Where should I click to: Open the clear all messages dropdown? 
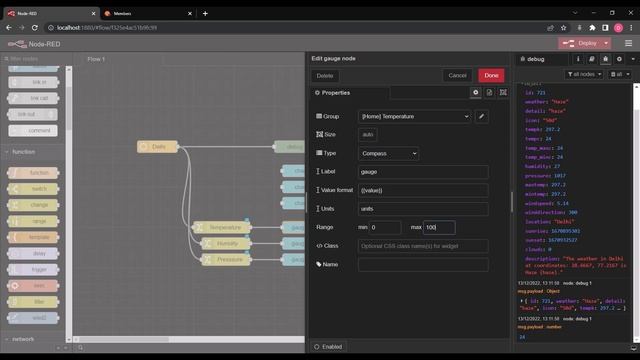[620, 74]
